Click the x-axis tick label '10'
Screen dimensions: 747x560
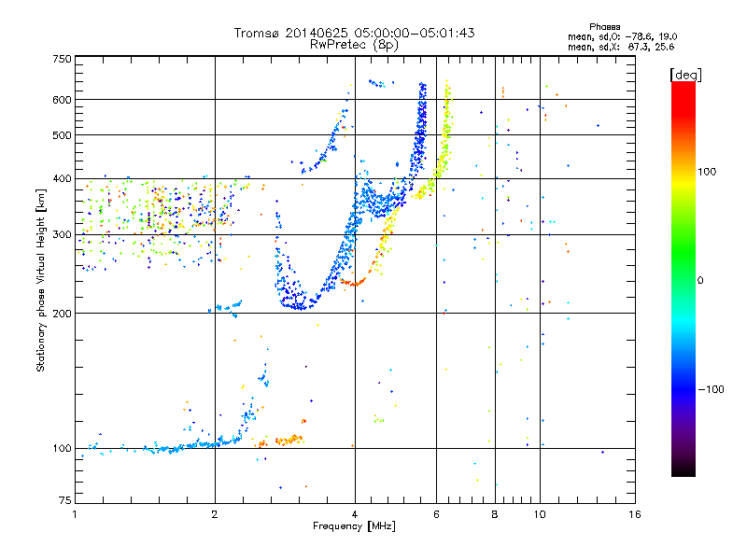pos(540,514)
